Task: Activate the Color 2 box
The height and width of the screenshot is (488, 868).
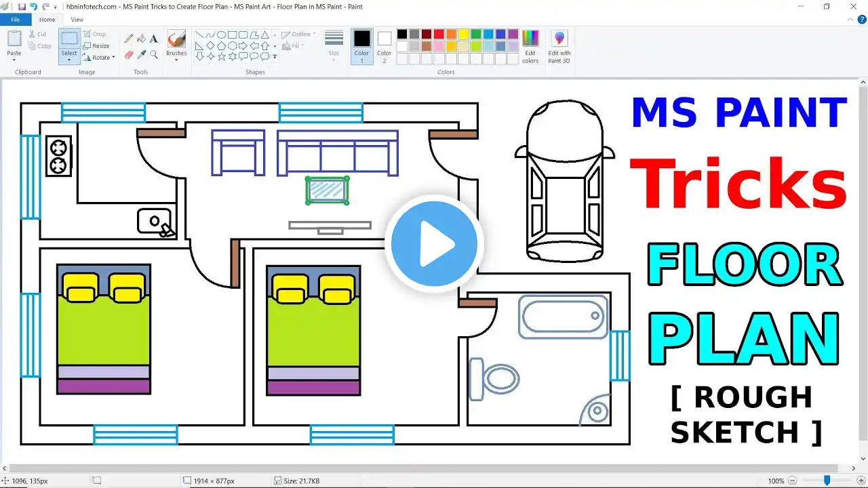Action: (x=384, y=46)
